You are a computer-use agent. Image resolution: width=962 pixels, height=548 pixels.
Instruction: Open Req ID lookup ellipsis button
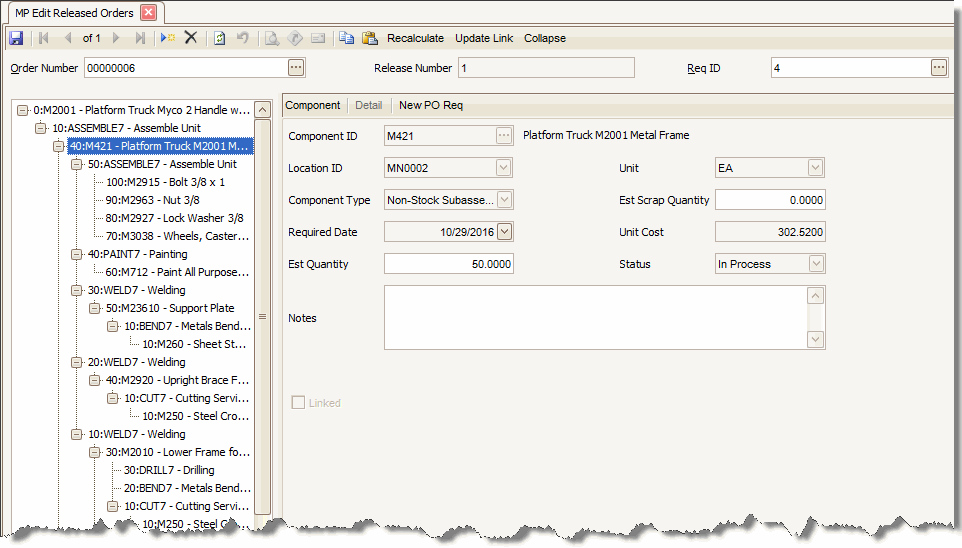pos(938,68)
